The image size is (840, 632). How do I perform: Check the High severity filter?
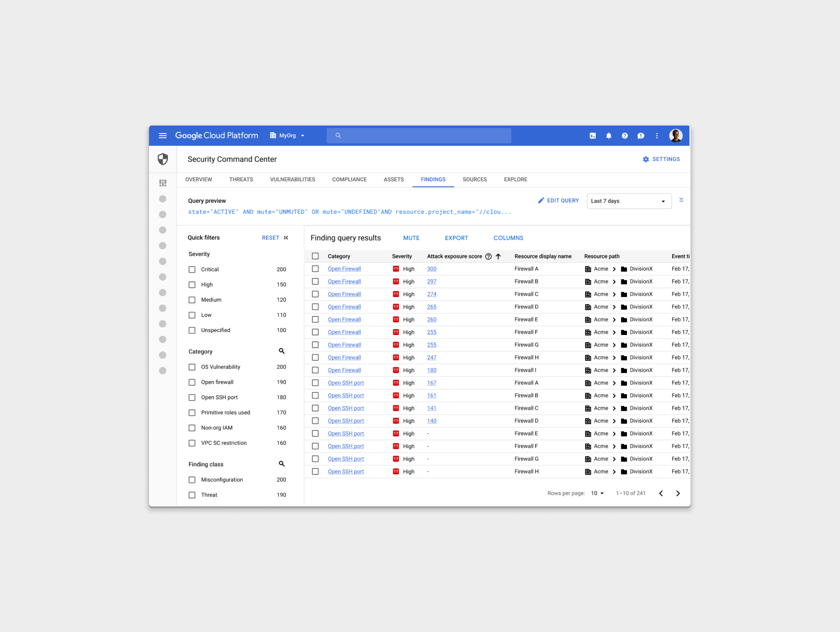tap(192, 285)
